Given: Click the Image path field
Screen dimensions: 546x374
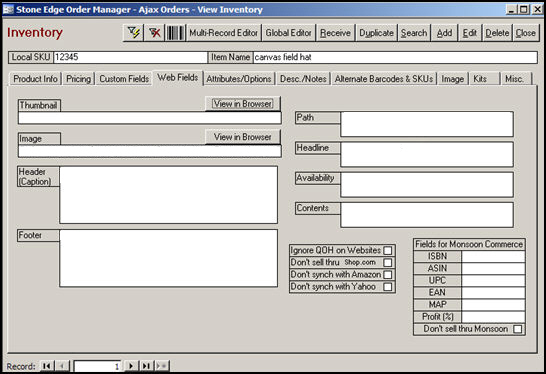Looking at the screenshot, I should click(150, 151).
